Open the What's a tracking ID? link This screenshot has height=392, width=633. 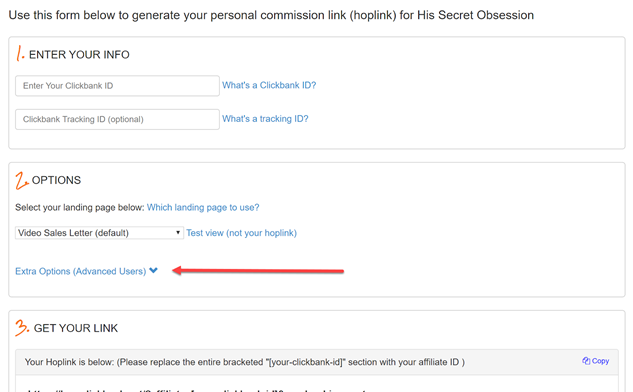(265, 119)
